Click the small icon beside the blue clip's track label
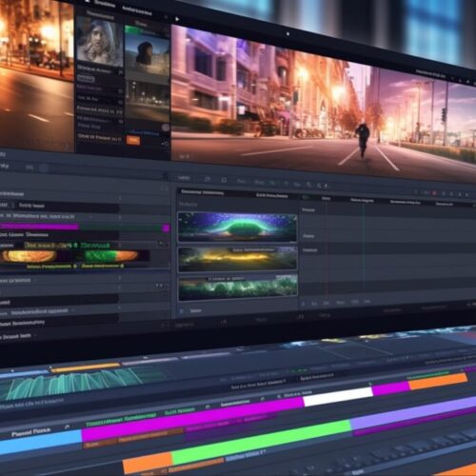The width and height of the screenshot is (476, 476). [67, 427]
